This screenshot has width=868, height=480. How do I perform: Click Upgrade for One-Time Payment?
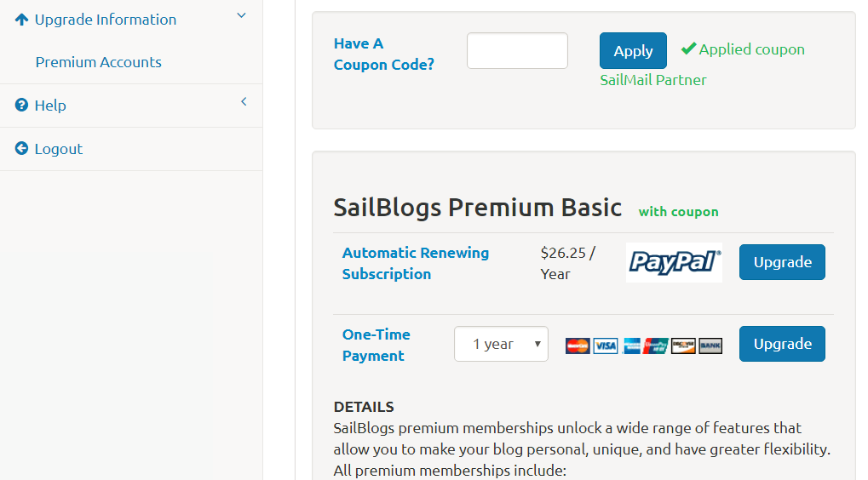(x=782, y=344)
